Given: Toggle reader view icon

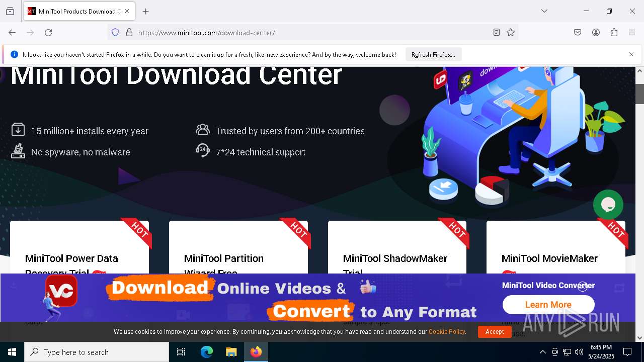Looking at the screenshot, I should pyautogui.click(x=497, y=32).
